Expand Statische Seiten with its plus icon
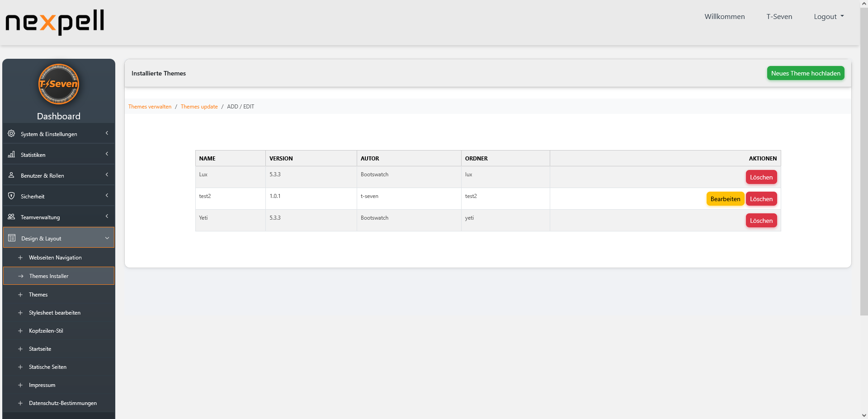This screenshot has height=419, width=868. 20,367
